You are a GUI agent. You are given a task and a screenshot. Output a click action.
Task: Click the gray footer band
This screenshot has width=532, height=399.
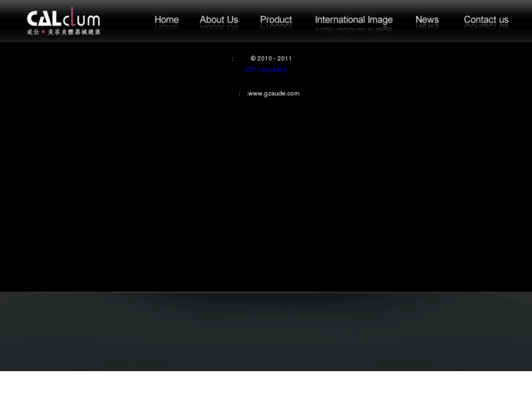(x=266, y=331)
